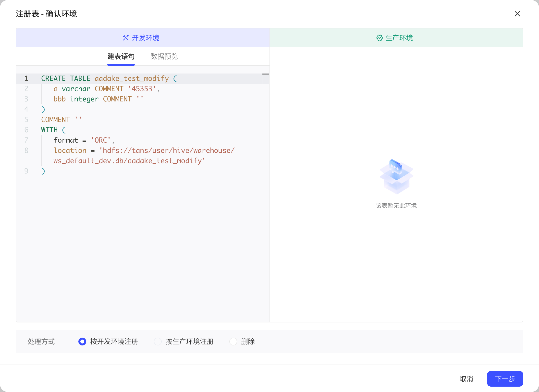Screen dimensions: 539x392
Task: Select 按生产环境注册 radio option
Action: coord(158,342)
